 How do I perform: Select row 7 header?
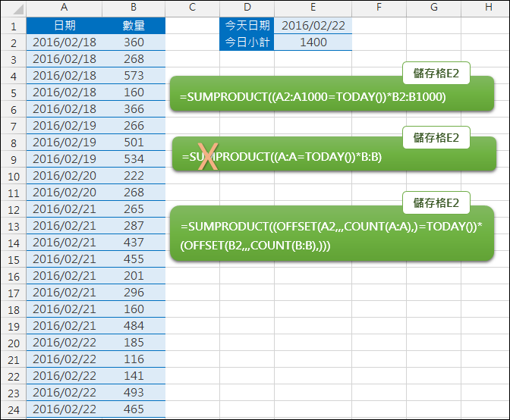pyautogui.click(x=14, y=126)
